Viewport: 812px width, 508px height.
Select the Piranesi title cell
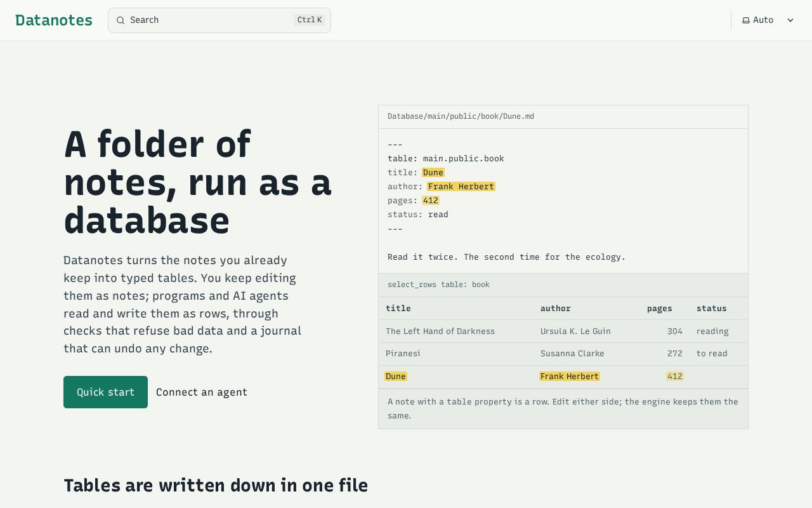(x=403, y=354)
